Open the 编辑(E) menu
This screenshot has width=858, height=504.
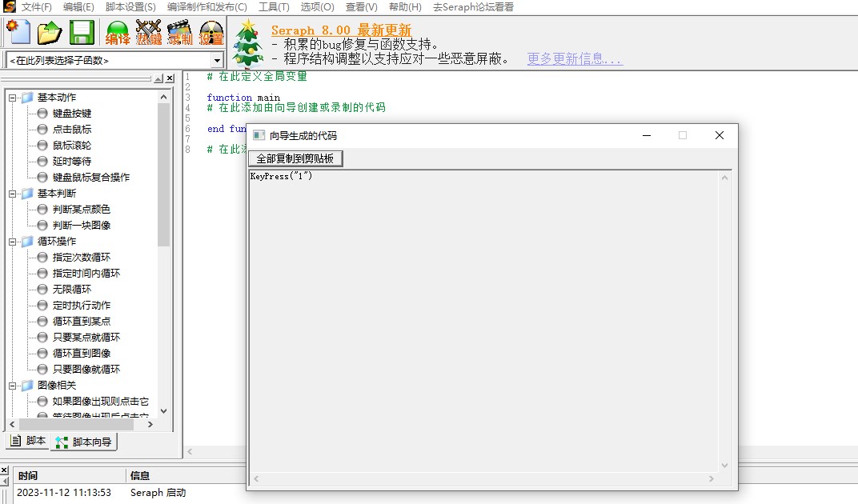[78, 7]
